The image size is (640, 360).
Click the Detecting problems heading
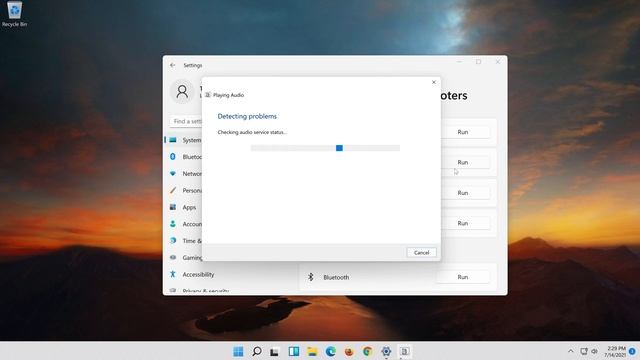point(247,116)
